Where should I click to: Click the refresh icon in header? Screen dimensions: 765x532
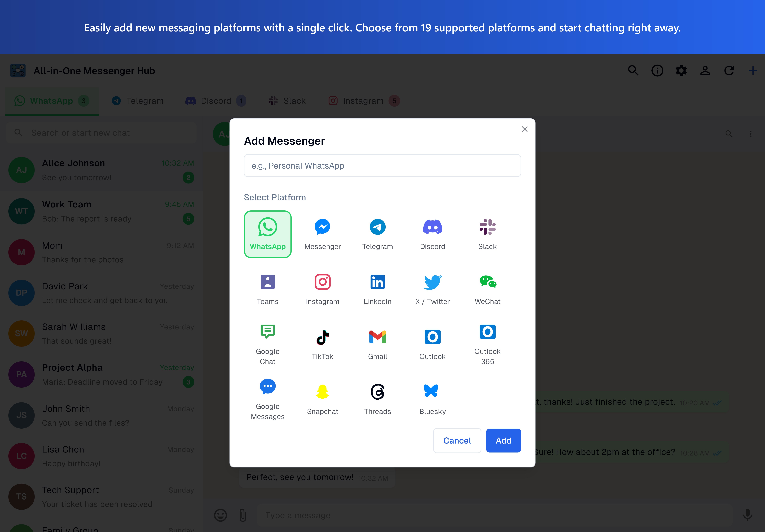[x=729, y=71]
